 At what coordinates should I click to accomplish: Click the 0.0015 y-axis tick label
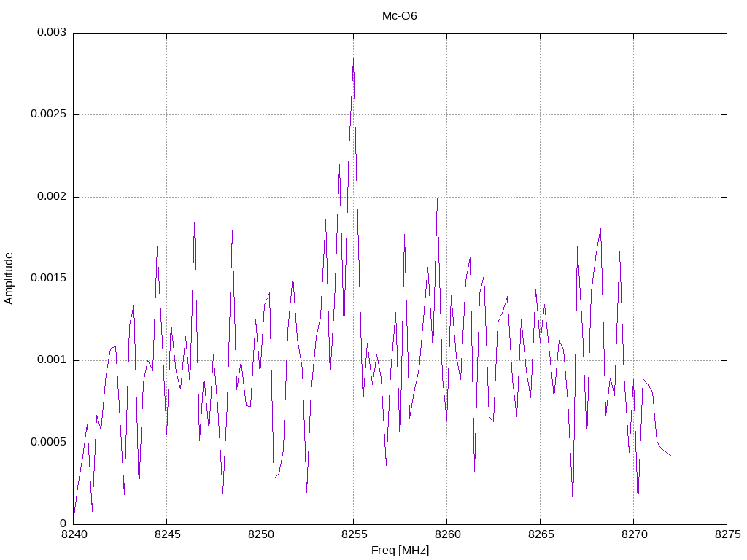pyautogui.click(x=48, y=278)
